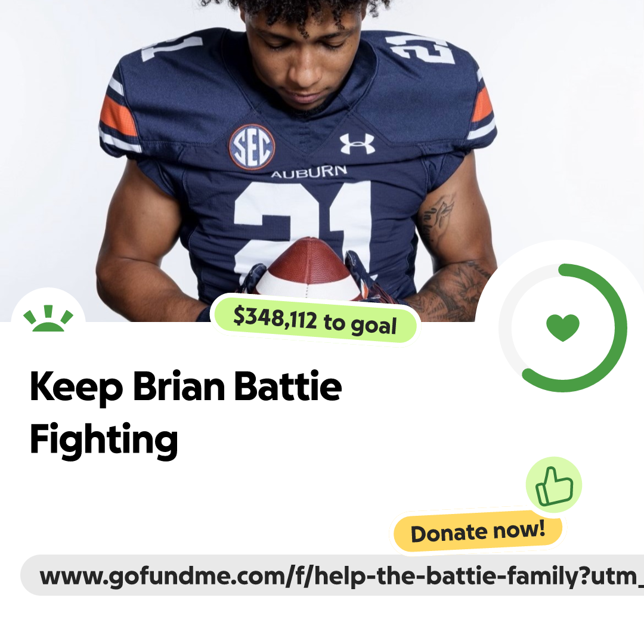The height and width of the screenshot is (644, 644).
Task: Click the tattoo on the player's upper arm
Action: tap(436, 218)
